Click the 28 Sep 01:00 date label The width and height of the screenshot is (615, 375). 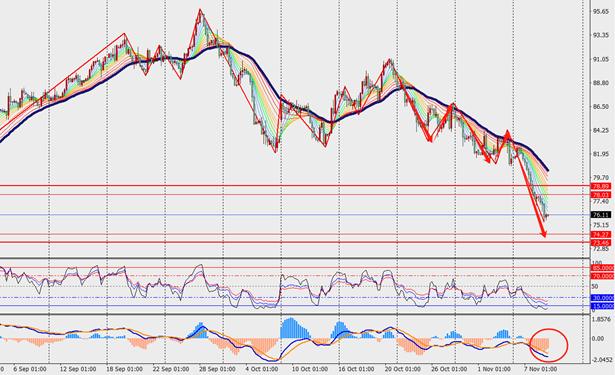[217, 369]
